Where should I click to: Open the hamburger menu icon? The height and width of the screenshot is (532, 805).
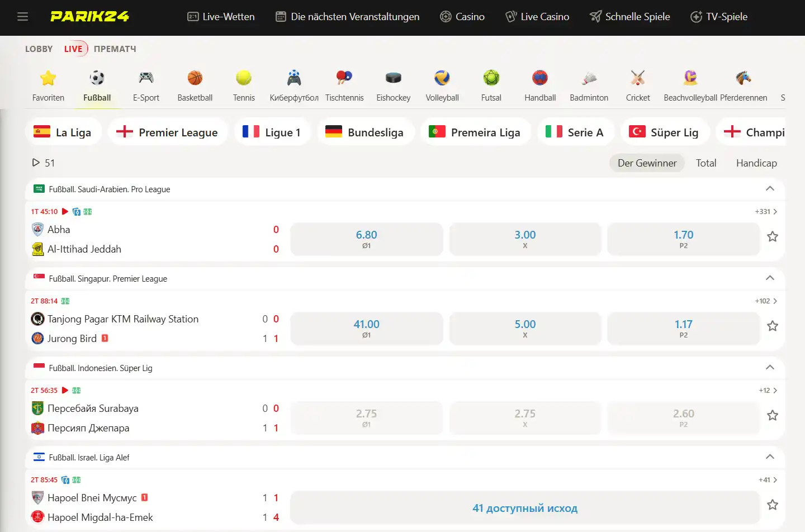tap(22, 17)
